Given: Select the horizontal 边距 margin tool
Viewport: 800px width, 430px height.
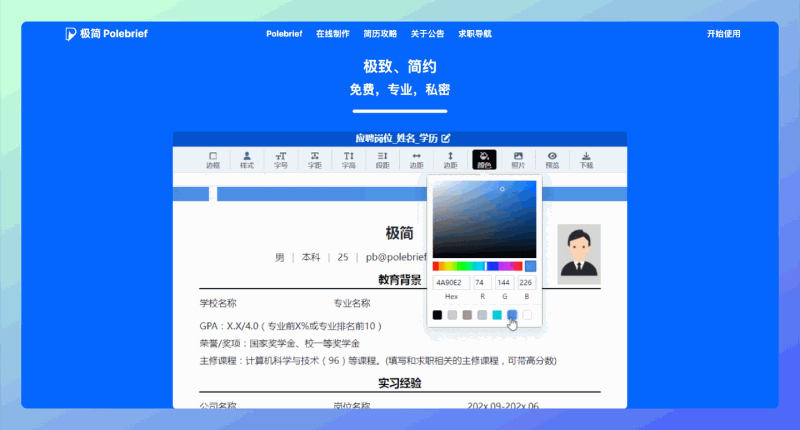Looking at the screenshot, I should pos(416,160).
